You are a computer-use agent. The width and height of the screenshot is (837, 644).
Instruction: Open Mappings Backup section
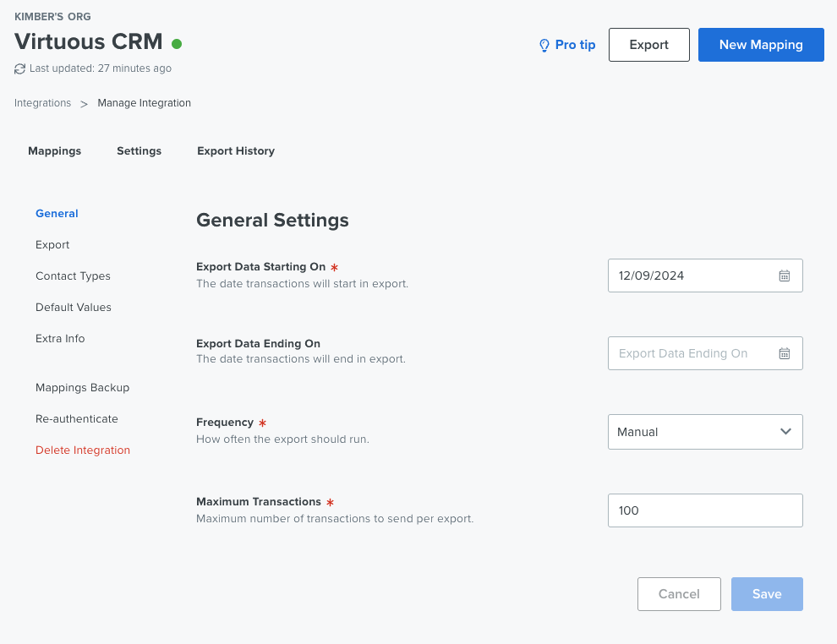(x=83, y=388)
